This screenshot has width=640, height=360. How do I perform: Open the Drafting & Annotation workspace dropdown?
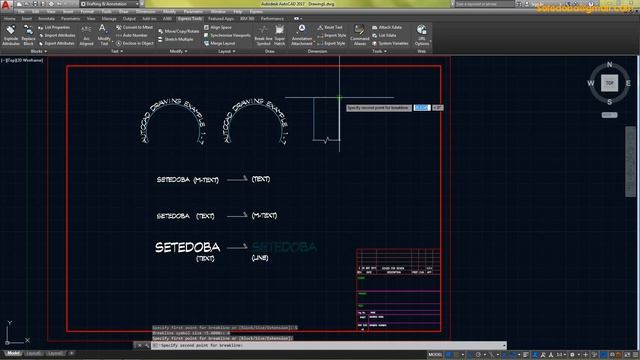(x=109, y=4)
